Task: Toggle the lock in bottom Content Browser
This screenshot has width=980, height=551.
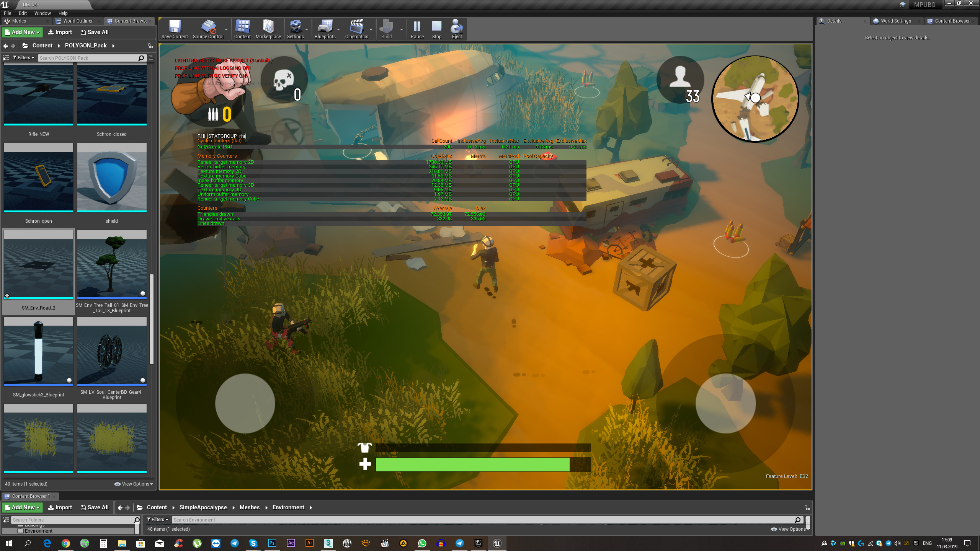Action: (x=807, y=508)
